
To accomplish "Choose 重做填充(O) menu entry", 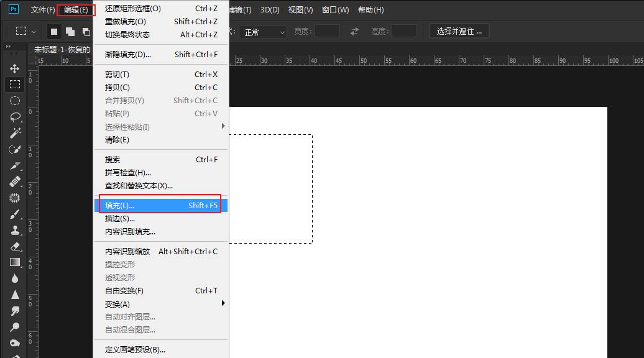I will coord(161,21).
